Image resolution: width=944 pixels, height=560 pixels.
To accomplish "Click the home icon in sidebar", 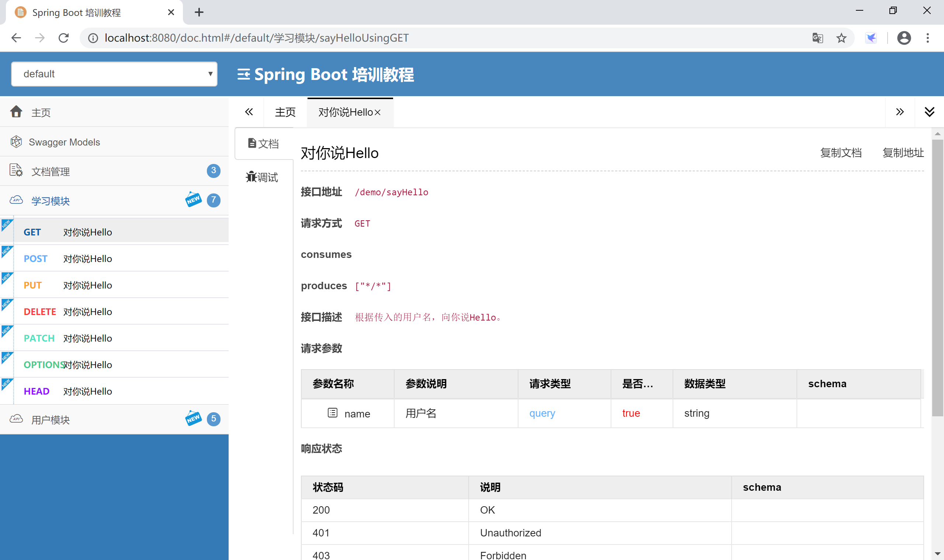I will click(x=16, y=112).
